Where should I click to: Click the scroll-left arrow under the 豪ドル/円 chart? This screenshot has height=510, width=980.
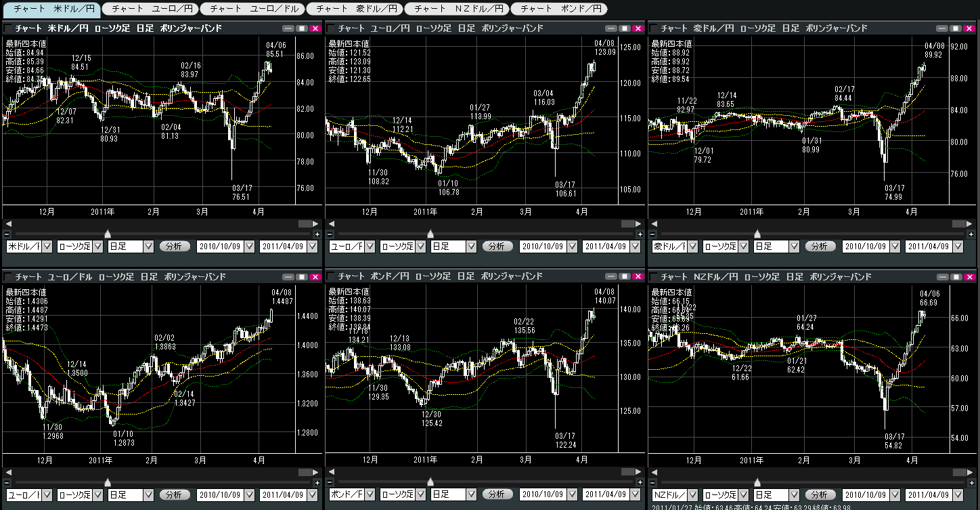(x=654, y=224)
